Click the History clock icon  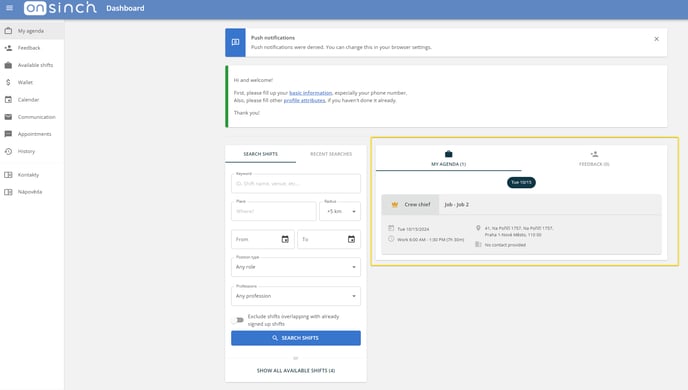click(8, 151)
